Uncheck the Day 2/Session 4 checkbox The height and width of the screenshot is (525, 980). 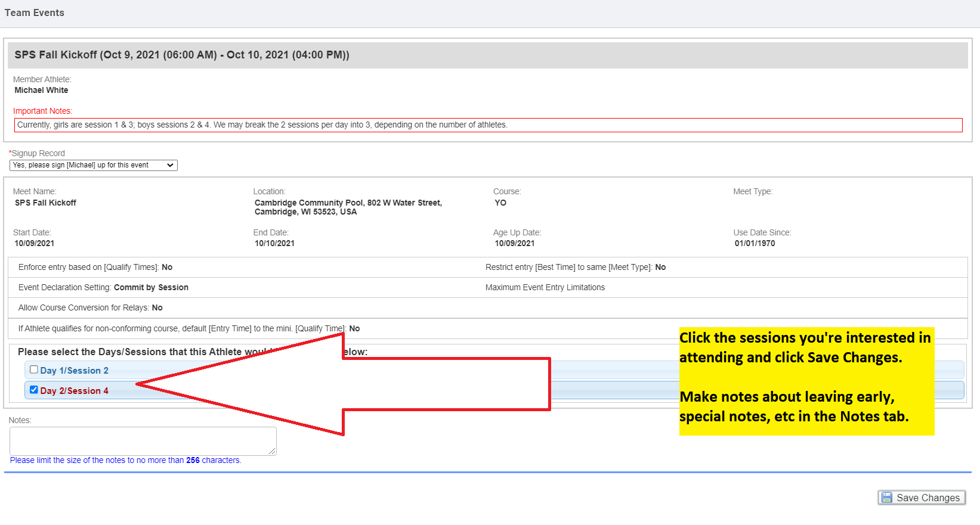[34, 390]
